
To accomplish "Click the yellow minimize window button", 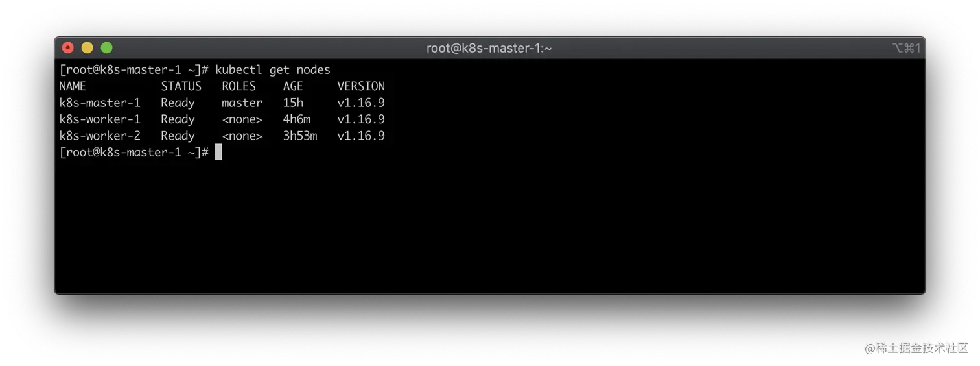I will (x=87, y=48).
